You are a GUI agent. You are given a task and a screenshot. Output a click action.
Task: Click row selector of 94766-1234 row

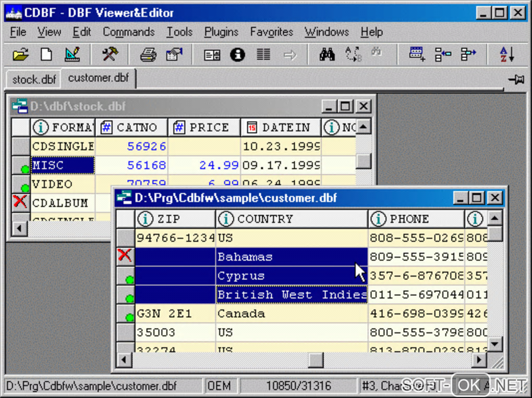[x=126, y=238]
